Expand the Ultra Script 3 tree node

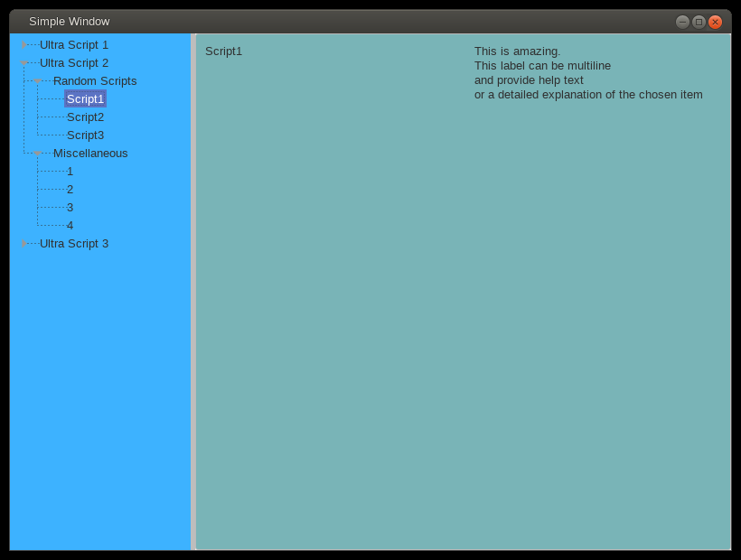click(x=24, y=244)
